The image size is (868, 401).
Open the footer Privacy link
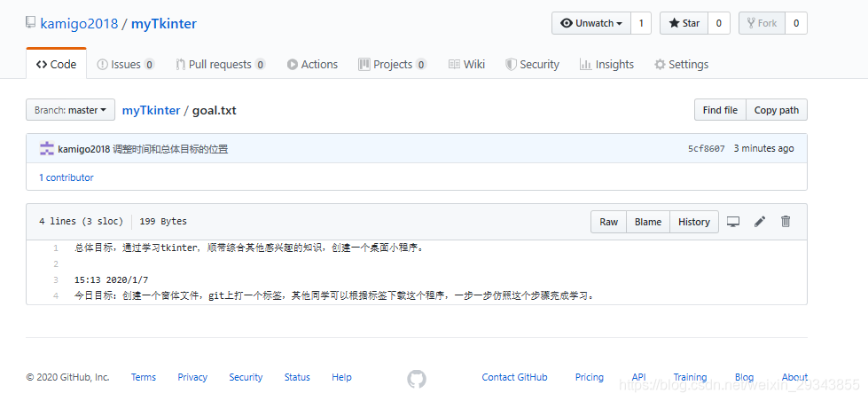click(192, 377)
